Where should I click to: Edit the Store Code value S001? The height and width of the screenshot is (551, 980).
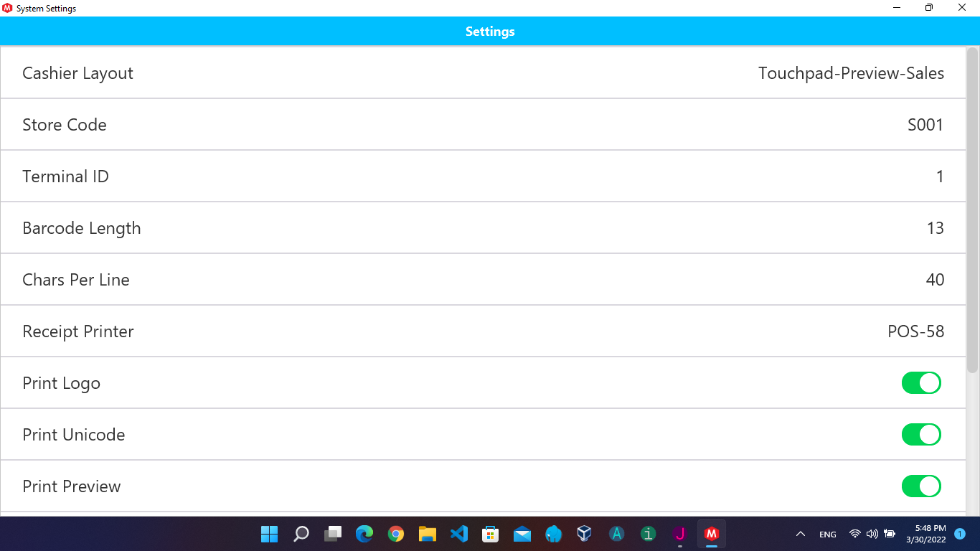925,125
